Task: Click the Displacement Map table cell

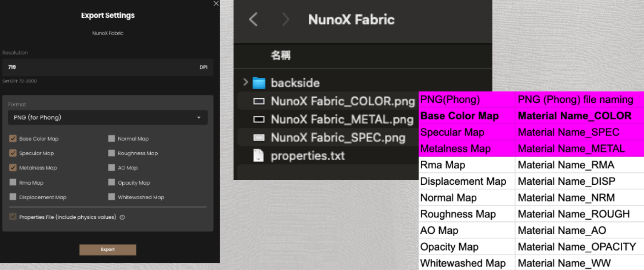Action: (467, 181)
